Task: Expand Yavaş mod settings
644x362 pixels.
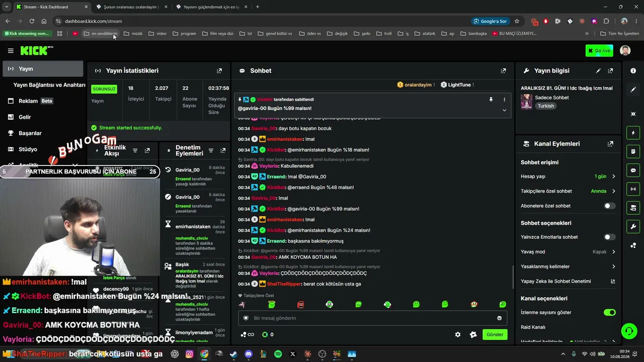Action: (613, 252)
